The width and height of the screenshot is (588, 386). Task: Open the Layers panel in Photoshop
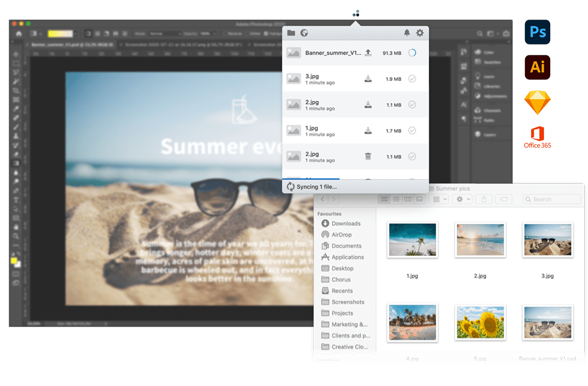pos(485,134)
